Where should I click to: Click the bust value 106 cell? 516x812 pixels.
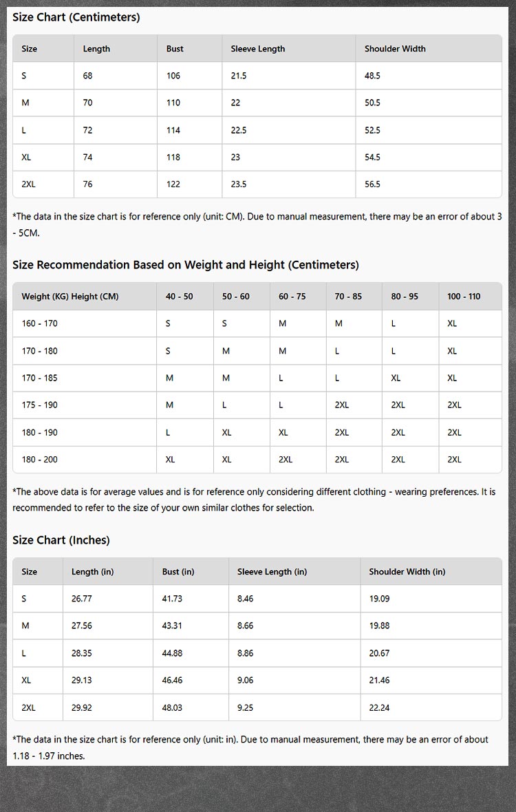pyautogui.click(x=173, y=76)
